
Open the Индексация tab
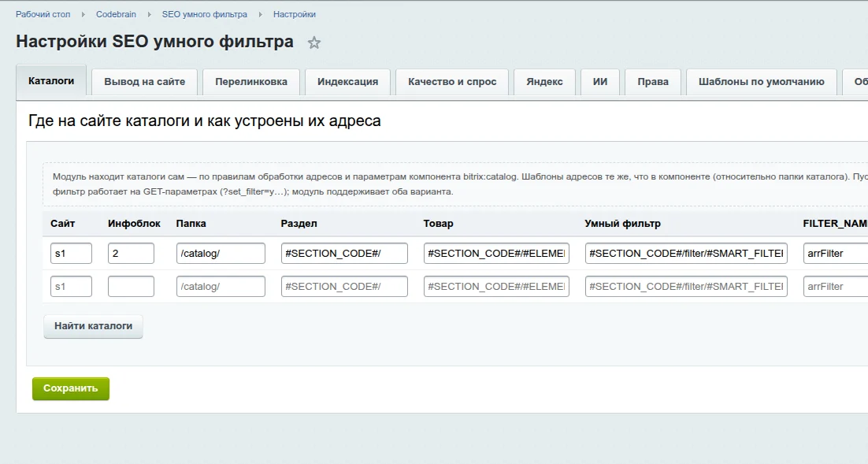347,82
